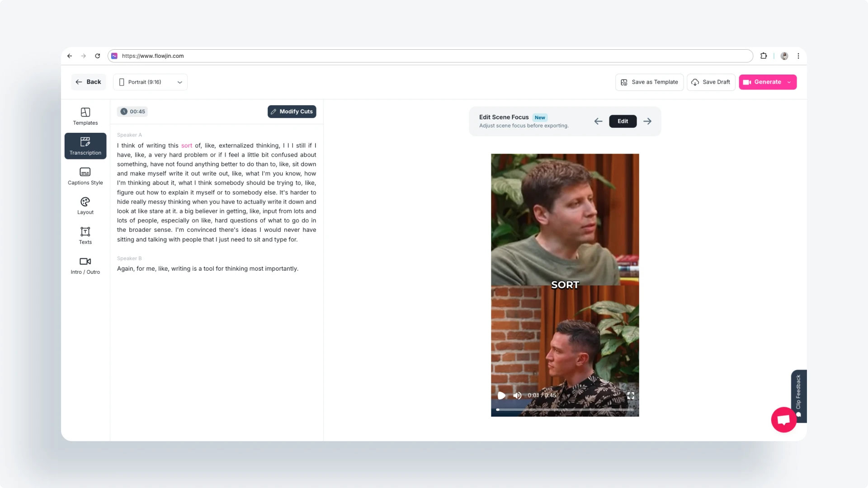Open the Chrome three-dot menu
Viewport: 868px width, 488px height.
[x=798, y=56]
